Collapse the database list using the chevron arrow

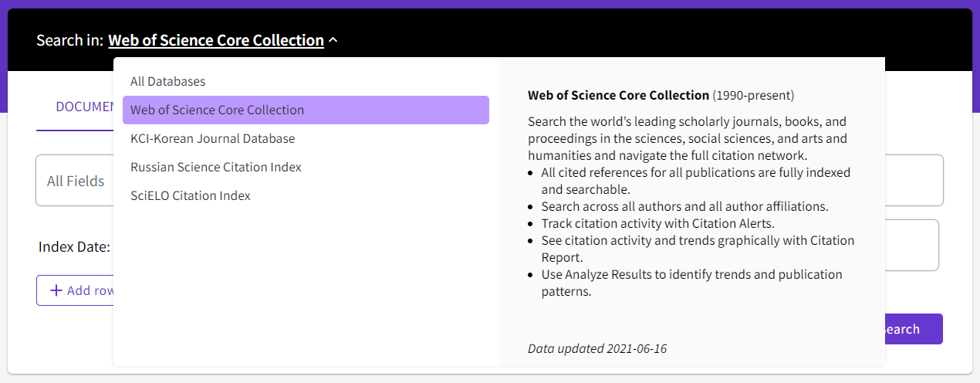click(x=333, y=40)
